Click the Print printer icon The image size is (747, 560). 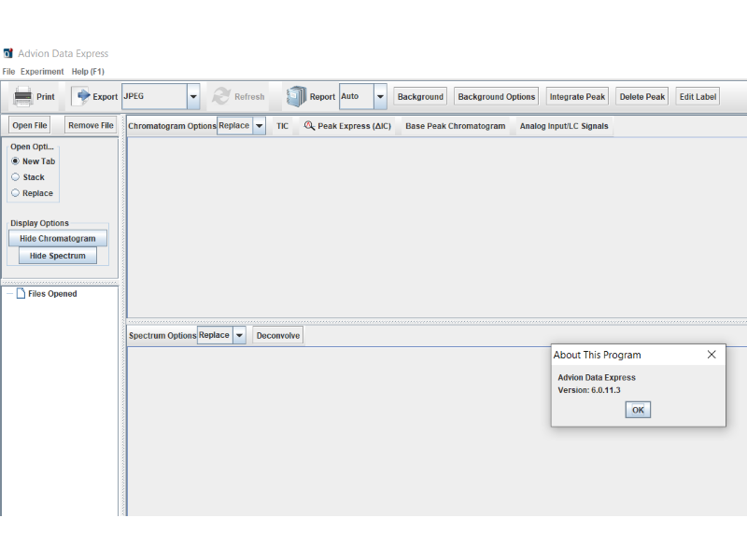[22, 96]
